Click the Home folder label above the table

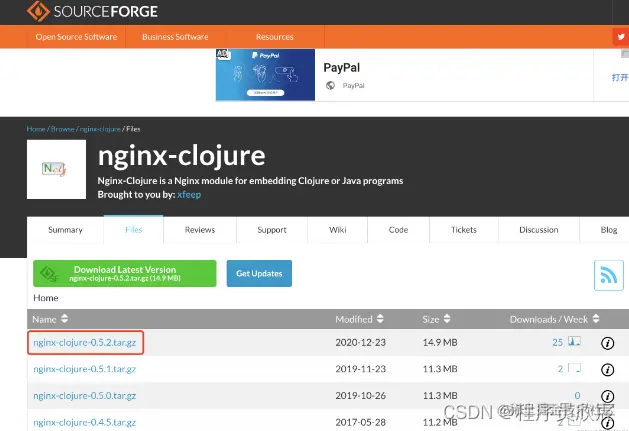[46, 298]
